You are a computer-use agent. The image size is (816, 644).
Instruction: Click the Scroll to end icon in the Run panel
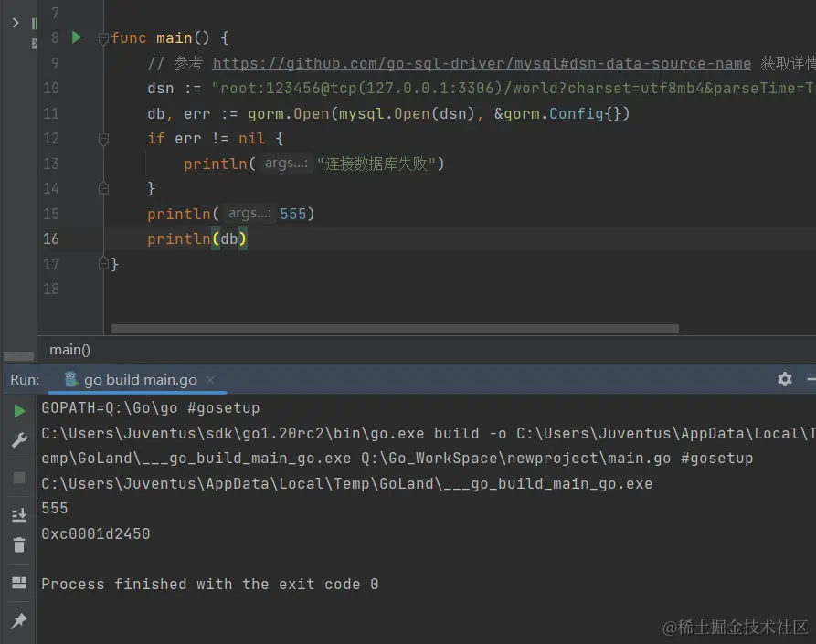tap(19, 514)
